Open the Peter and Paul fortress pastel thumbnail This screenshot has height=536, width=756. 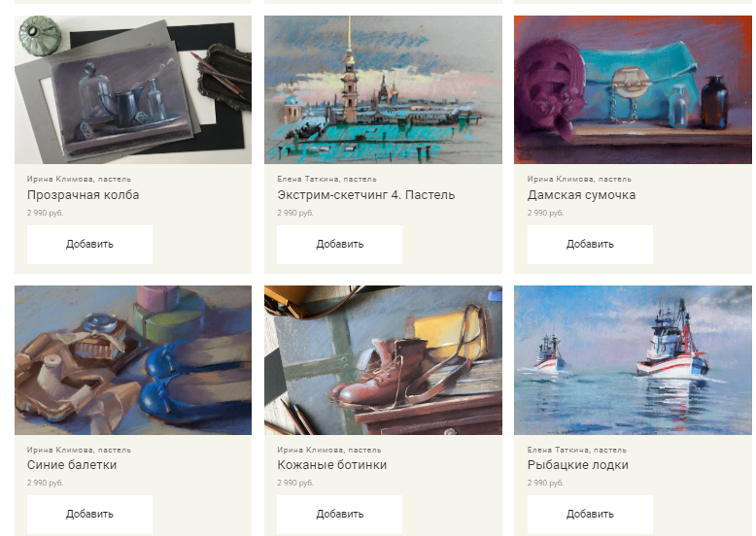[383, 89]
